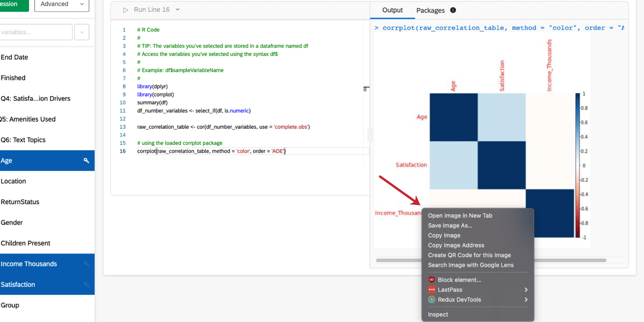This screenshot has width=644, height=322.
Task: Click the key icon beside Satisfaction
Action: coord(86,284)
